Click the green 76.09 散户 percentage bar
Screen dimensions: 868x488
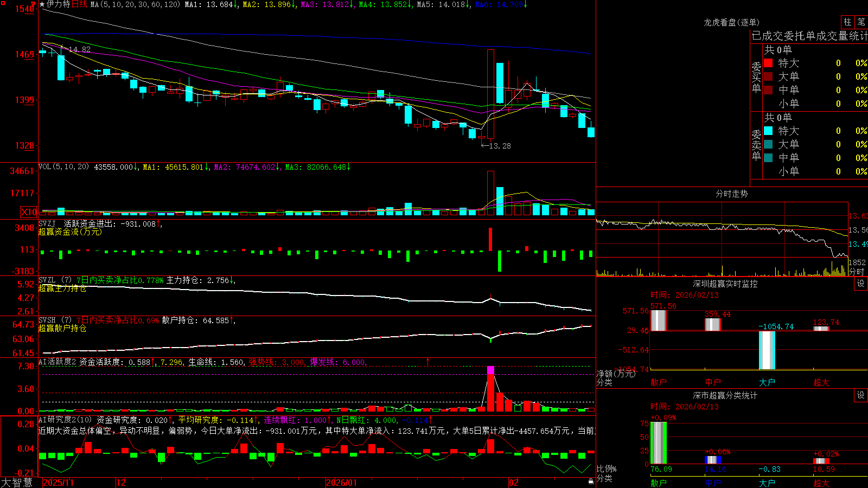coord(658,442)
